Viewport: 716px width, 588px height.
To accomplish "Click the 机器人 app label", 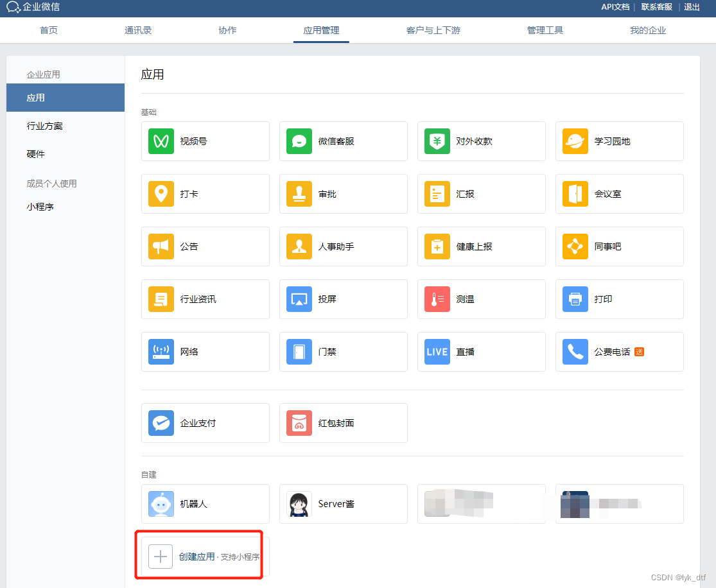I will tap(194, 504).
